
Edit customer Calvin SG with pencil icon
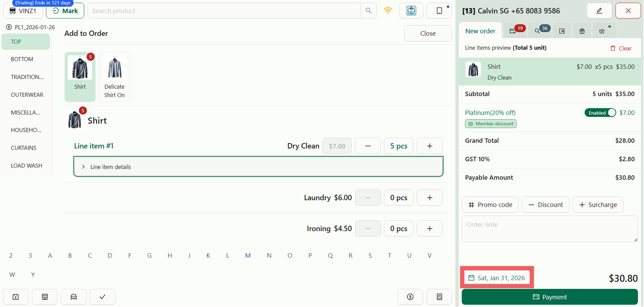tap(599, 11)
